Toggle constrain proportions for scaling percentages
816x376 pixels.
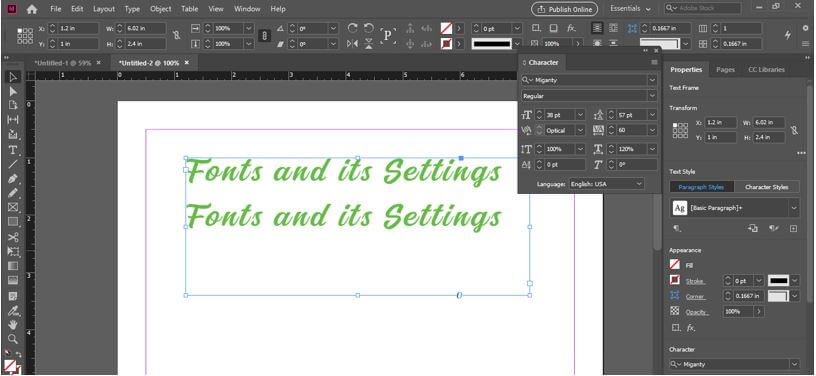click(x=264, y=35)
